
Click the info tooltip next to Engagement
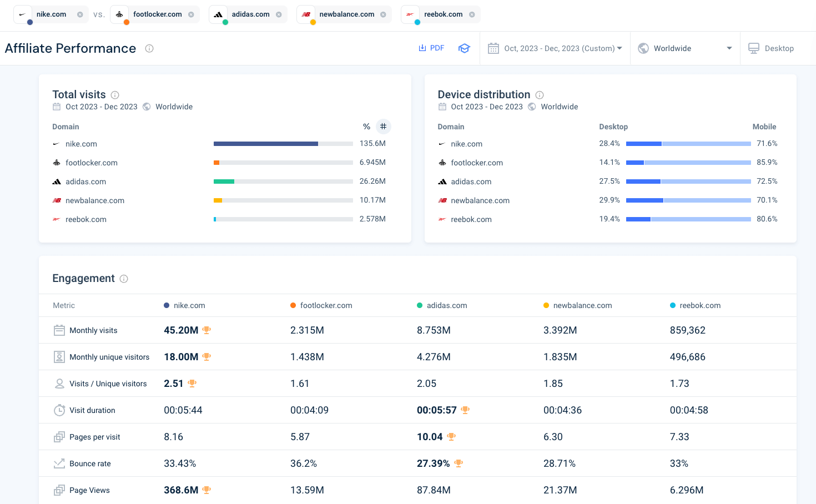(123, 279)
